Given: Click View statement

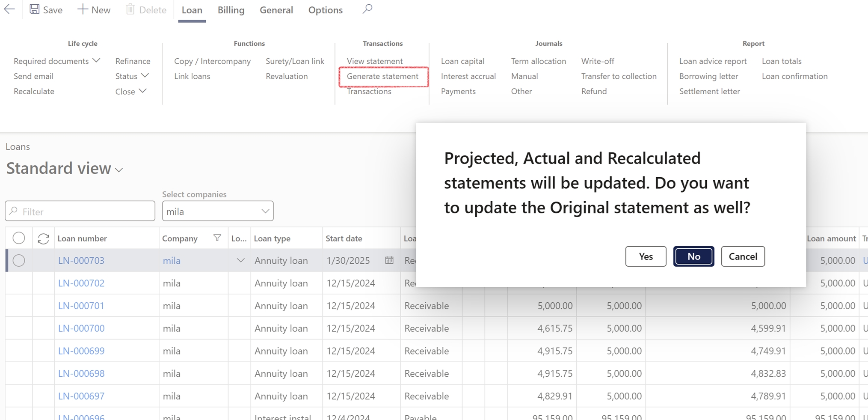Looking at the screenshot, I should click(x=374, y=61).
